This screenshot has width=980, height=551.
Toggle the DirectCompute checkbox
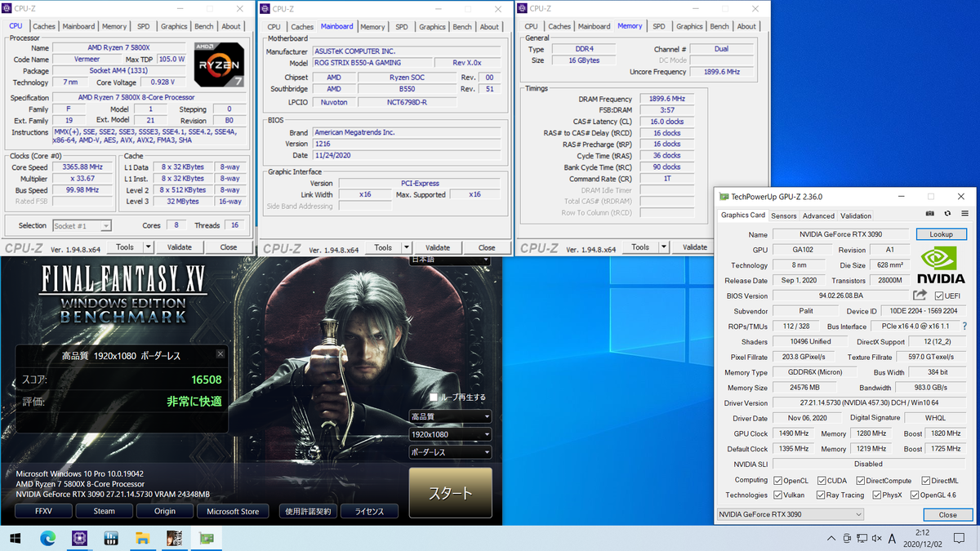coord(859,481)
